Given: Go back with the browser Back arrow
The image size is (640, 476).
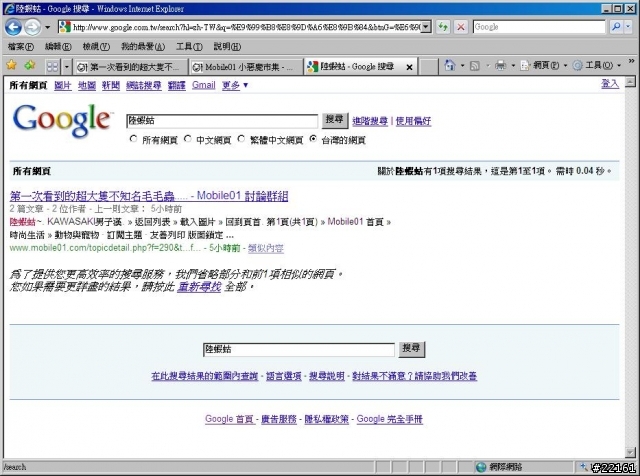Looking at the screenshot, I should [x=13, y=27].
